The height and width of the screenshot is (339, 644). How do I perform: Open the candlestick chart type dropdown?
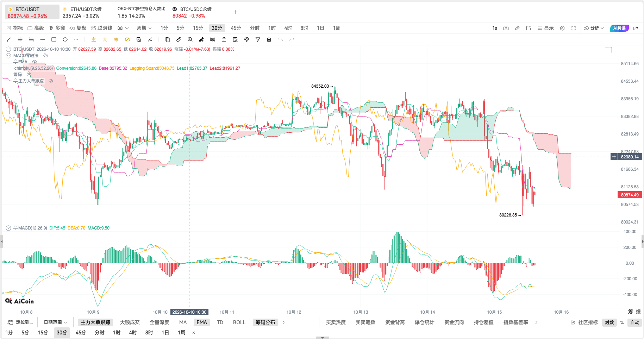click(x=123, y=28)
